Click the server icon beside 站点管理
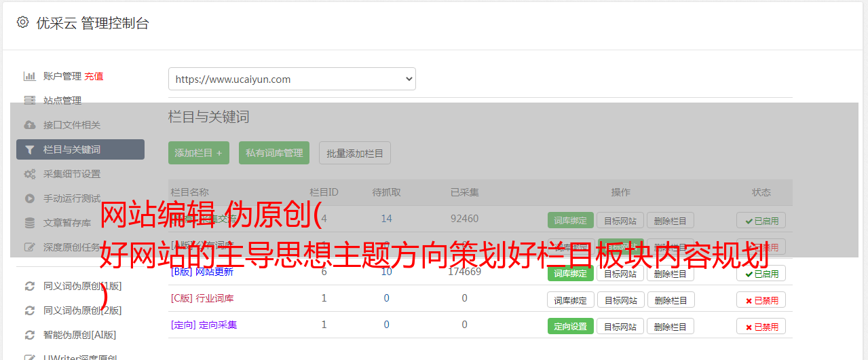868x360 pixels. (29, 101)
